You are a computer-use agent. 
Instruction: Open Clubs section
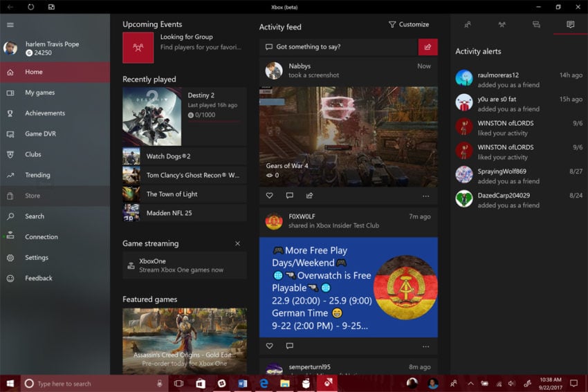[55, 154]
